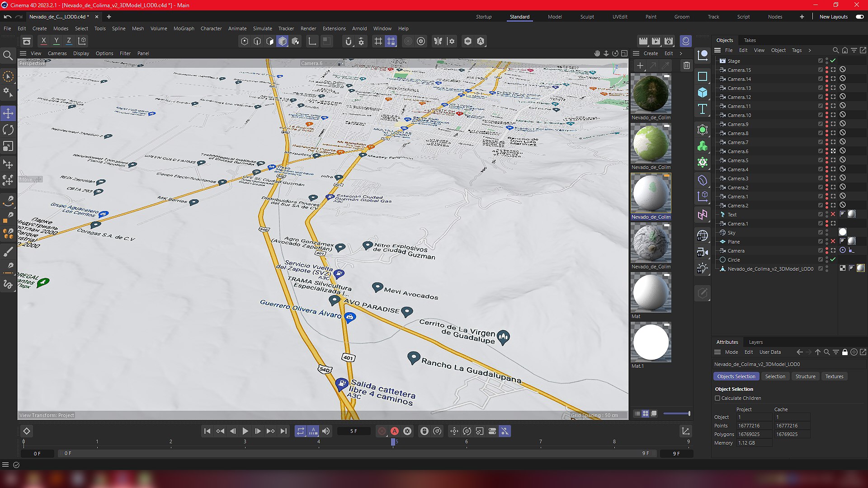Add a Cube primitive from the palette
The width and height of the screenshot is (868, 488).
[703, 93]
